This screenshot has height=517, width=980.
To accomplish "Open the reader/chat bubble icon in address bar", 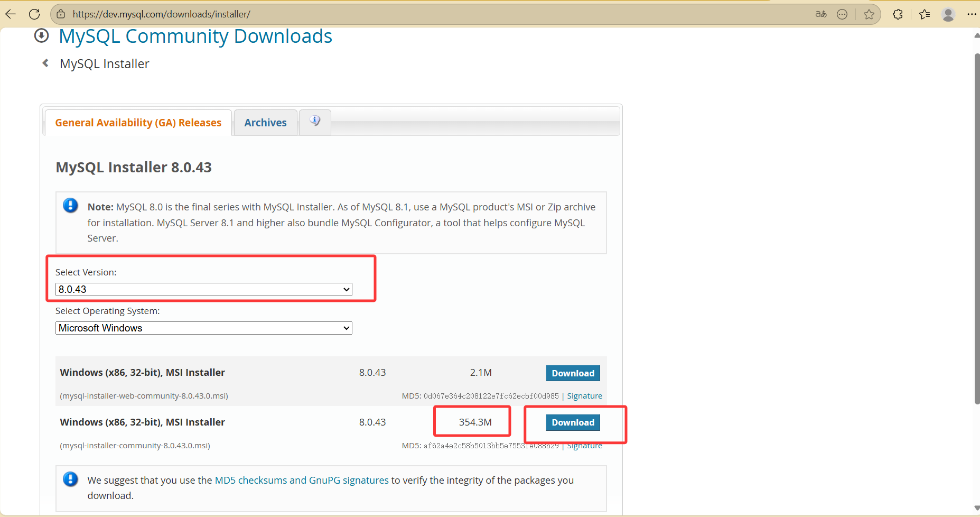I will click(x=842, y=14).
